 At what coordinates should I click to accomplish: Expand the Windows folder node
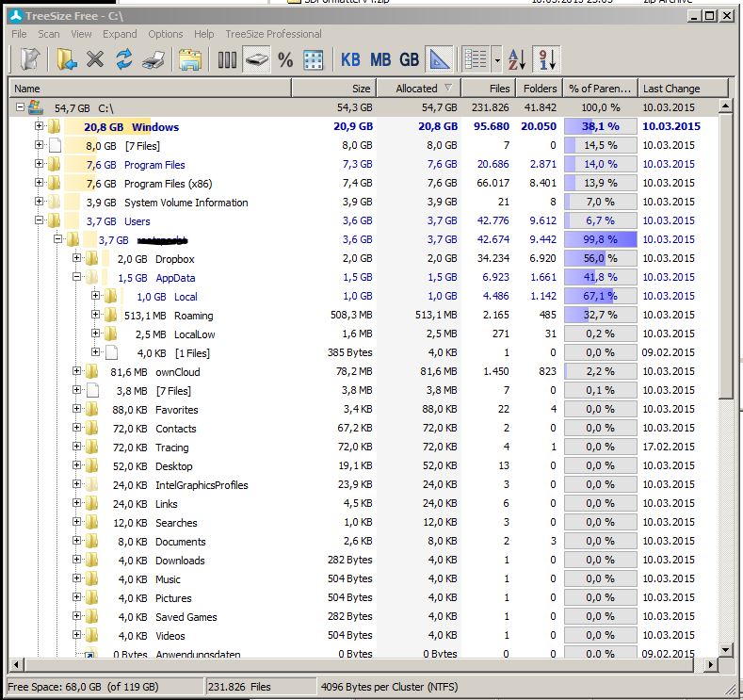tap(39, 126)
